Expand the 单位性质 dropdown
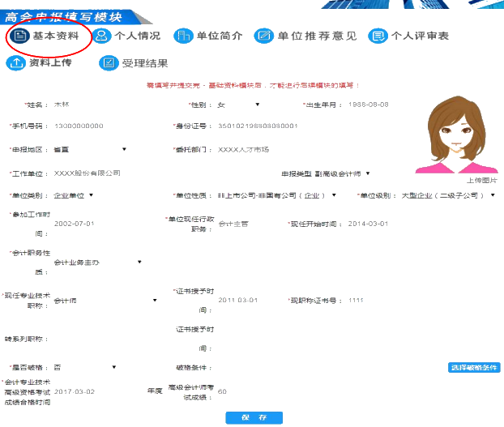Screen dimensions: 504x427 [x=277, y=195]
